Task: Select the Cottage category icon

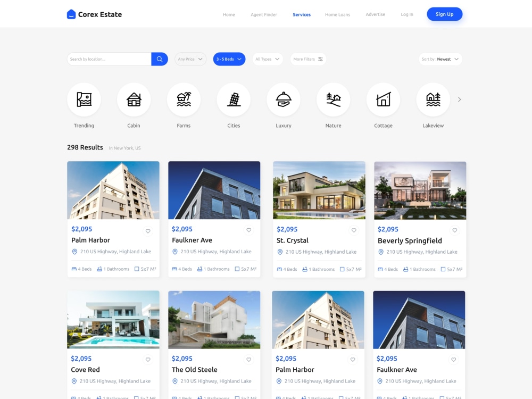Action: point(383,99)
